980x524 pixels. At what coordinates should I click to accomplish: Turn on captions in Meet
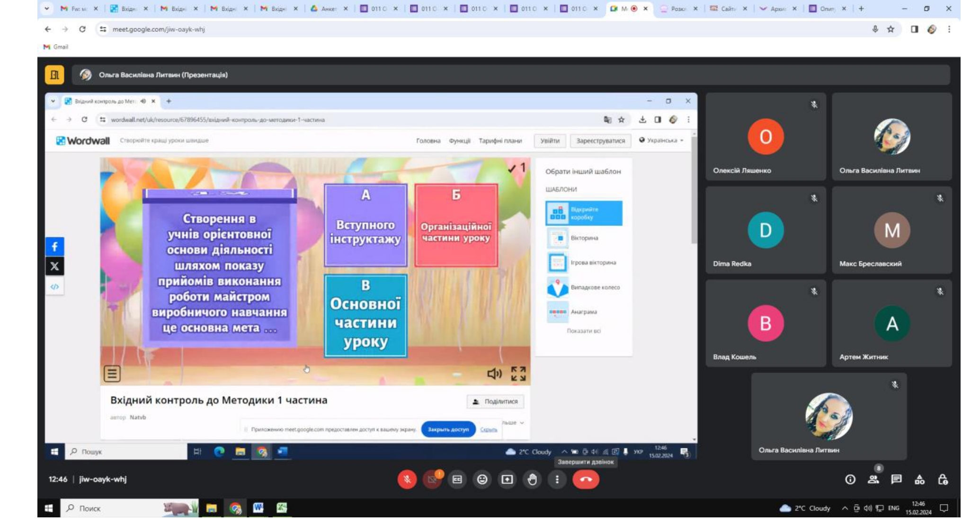coord(457,480)
